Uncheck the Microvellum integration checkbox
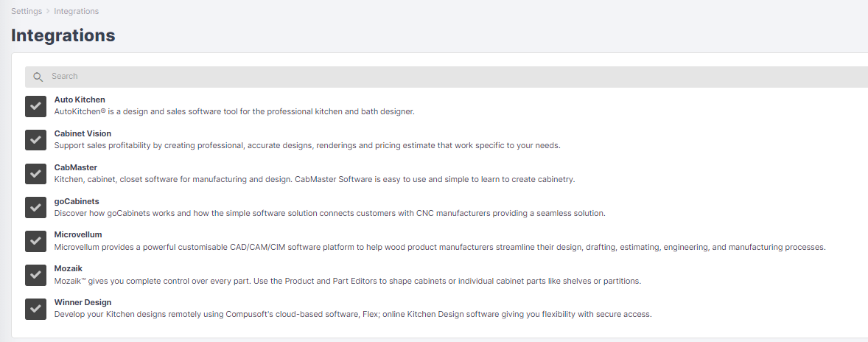 click(x=35, y=241)
